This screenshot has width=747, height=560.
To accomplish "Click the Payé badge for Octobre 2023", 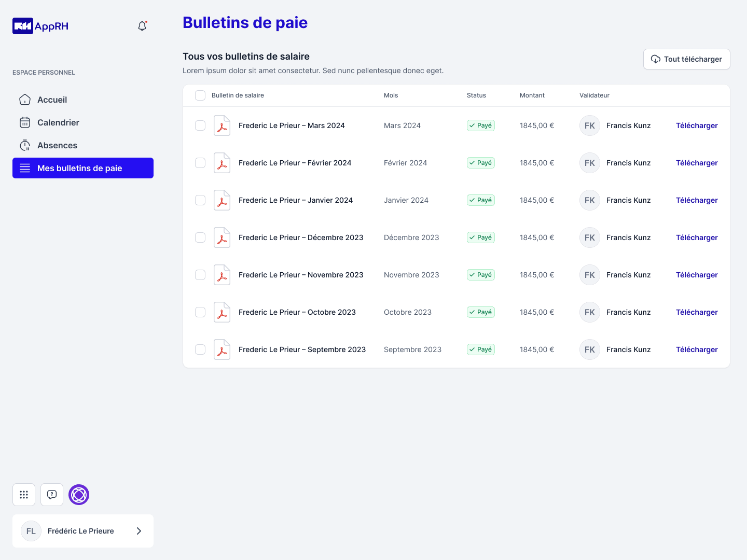I will (x=480, y=312).
